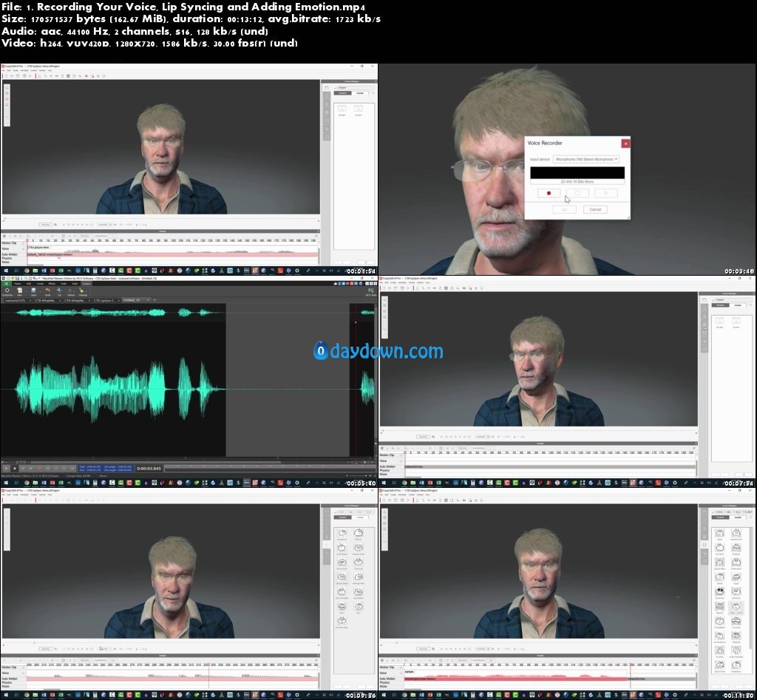
Task: Switch to the CT8-LipSync file tab in WavePad
Action: pos(106,300)
